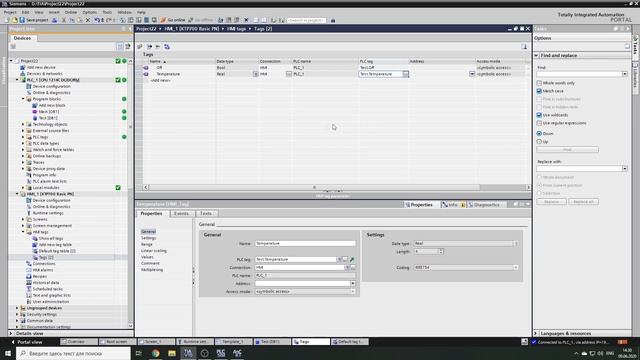Screen dimensions: 640x360
Task: Toggle Use regular expressions checkbox
Action: 539,123
